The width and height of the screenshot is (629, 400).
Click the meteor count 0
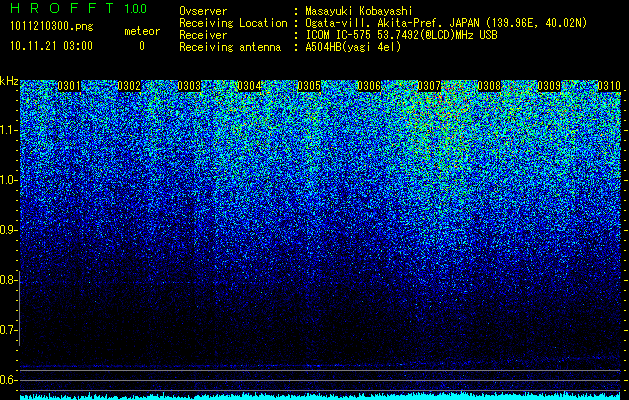tap(142, 46)
